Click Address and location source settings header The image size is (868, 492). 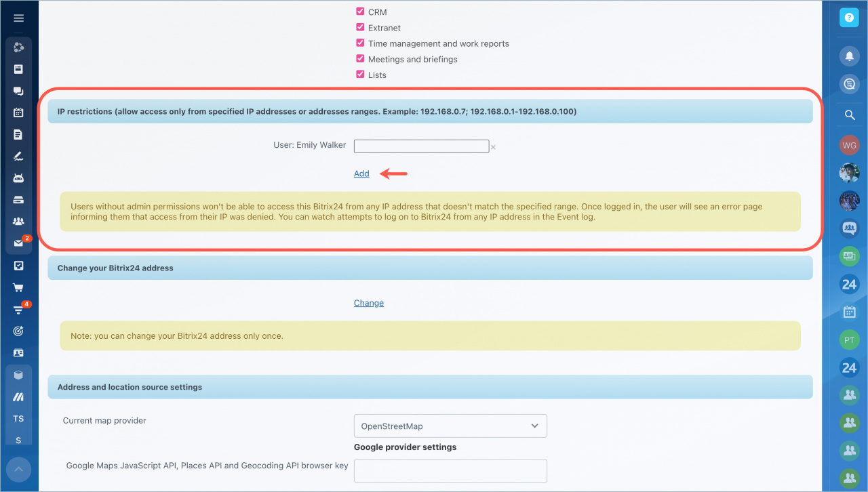click(x=430, y=387)
